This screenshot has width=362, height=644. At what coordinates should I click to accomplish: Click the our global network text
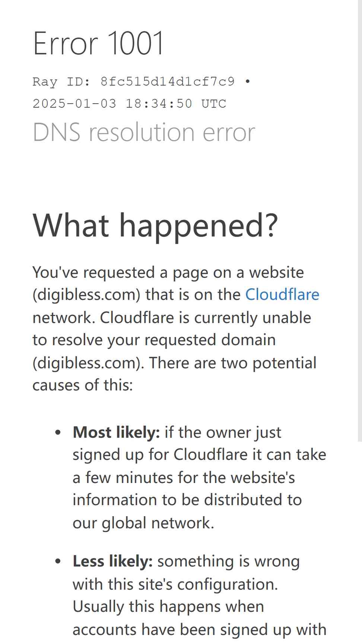pyautogui.click(x=143, y=523)
